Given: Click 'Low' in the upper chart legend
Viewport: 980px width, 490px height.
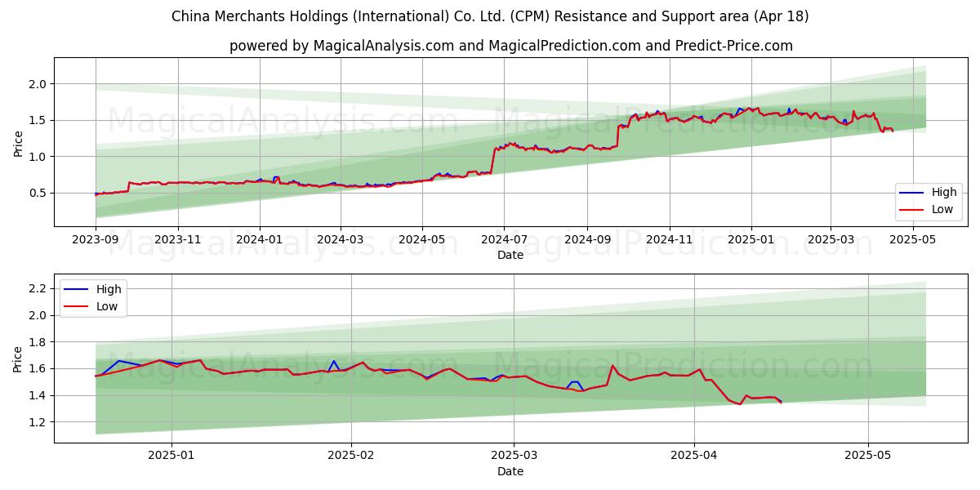Looking at the screenshot, I should (x=943, y=210).
